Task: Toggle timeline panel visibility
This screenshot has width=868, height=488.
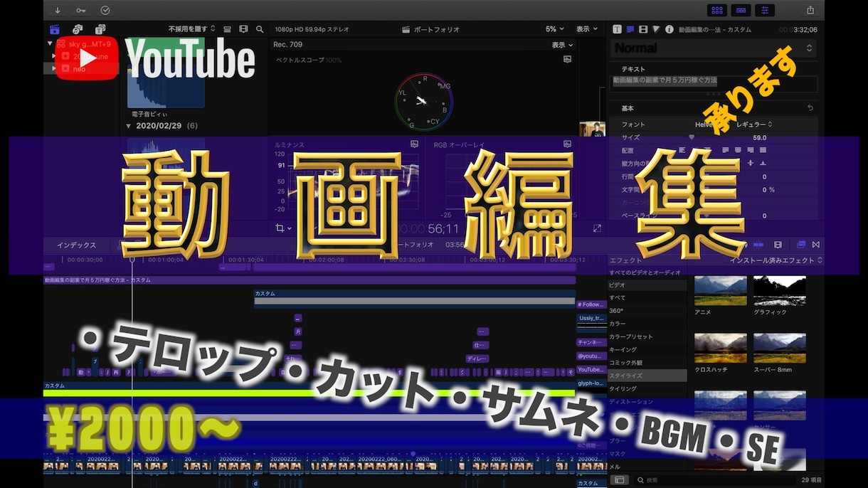Action: (741, 10)
